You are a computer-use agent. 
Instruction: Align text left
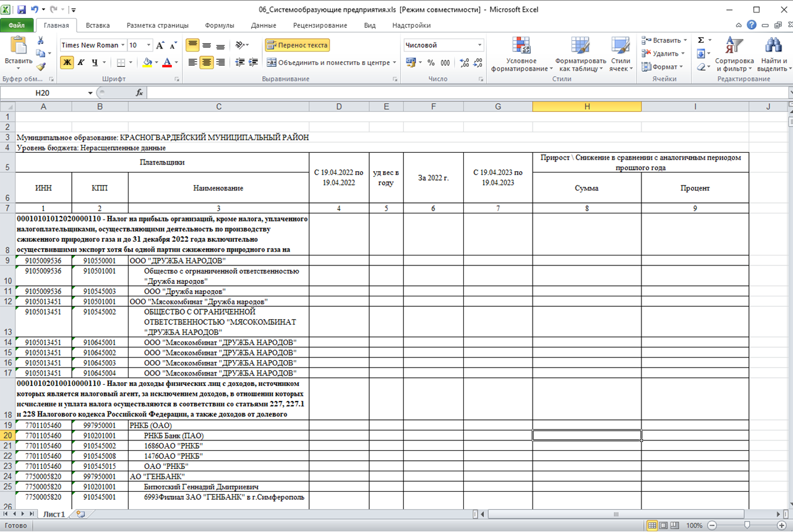[192, 62]
